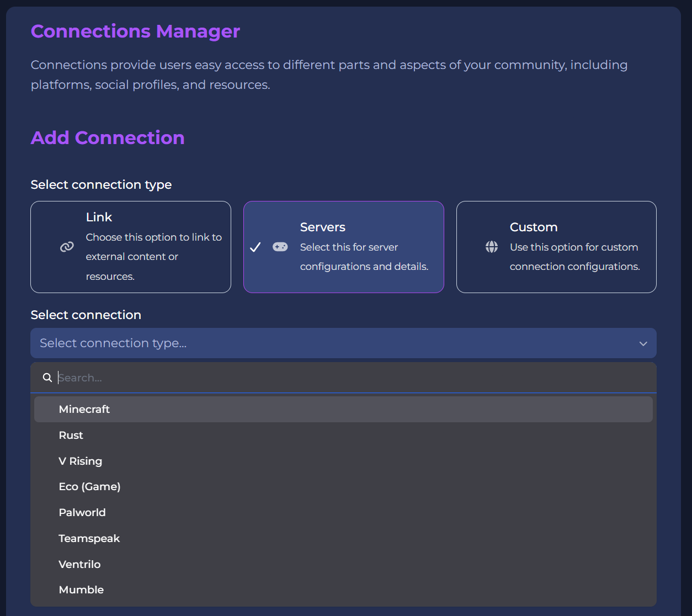Select V Rising in the list
The width and height of the screenshot is (692, 616).
(81, 461)
